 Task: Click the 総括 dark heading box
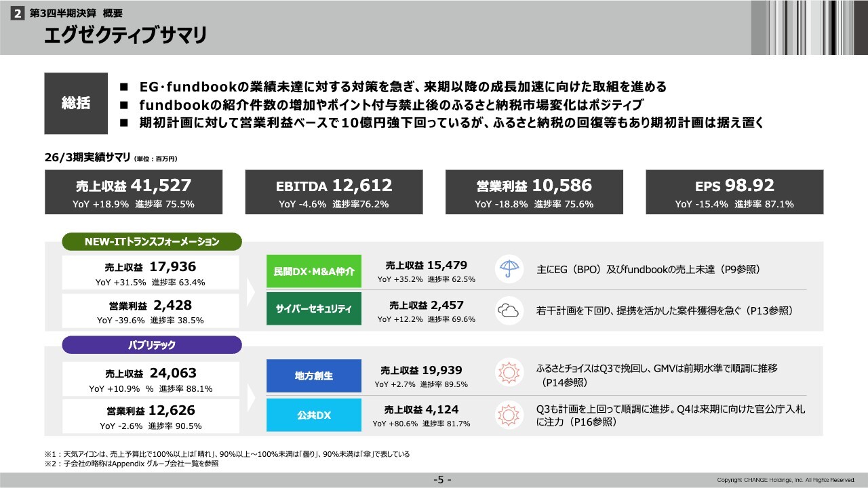76,103
